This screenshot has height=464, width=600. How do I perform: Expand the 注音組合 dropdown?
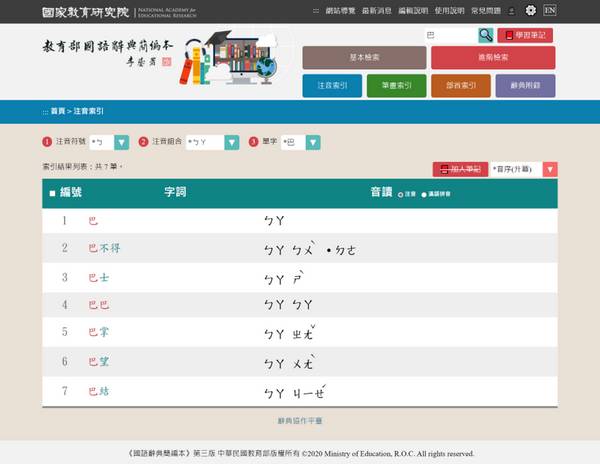click(212, 142)
